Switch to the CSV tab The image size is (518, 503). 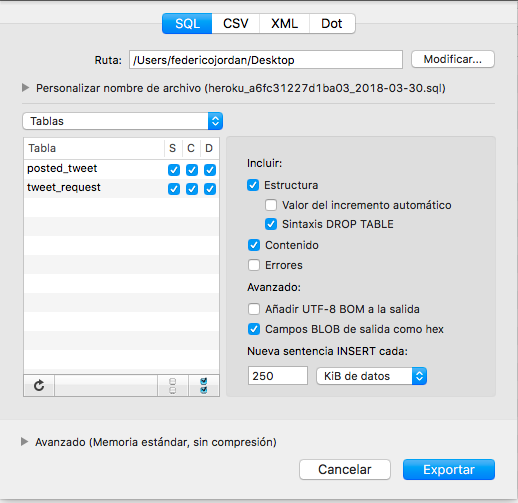[236, 24]
